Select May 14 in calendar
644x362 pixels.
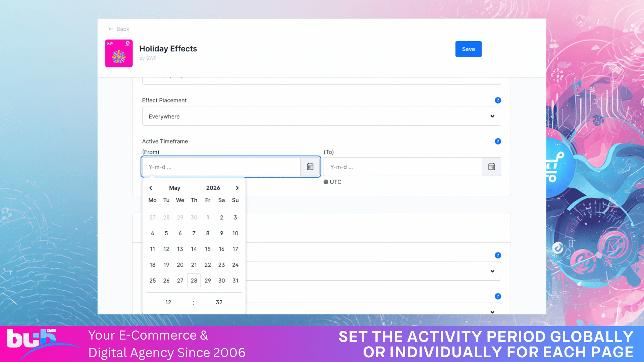(x=194, y=249)
